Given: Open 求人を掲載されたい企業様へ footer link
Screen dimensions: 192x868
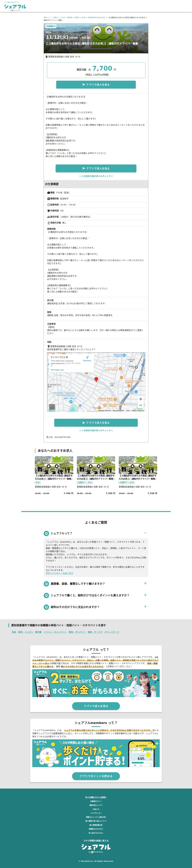Looking at the screenshot, I should (x=96, y=797).
